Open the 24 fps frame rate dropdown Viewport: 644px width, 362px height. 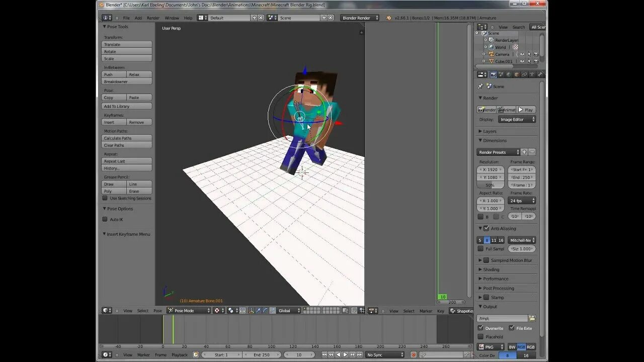click(x=522, y=201)
